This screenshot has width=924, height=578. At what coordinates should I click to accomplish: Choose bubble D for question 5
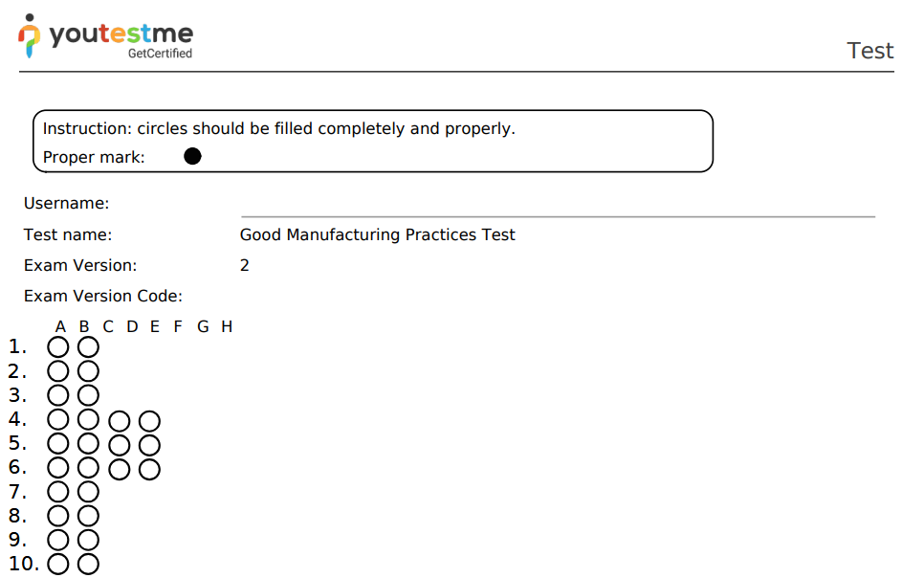tap(149, 444)
